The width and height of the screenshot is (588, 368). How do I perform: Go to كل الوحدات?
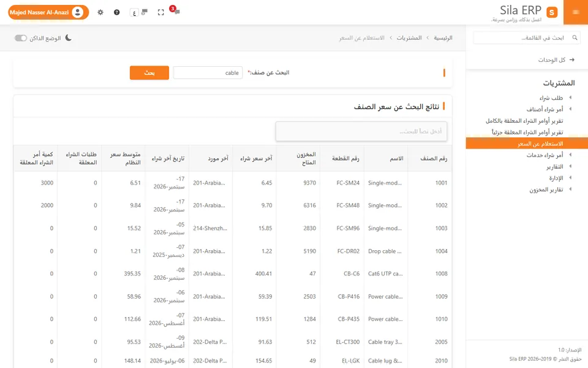(552, 59)
